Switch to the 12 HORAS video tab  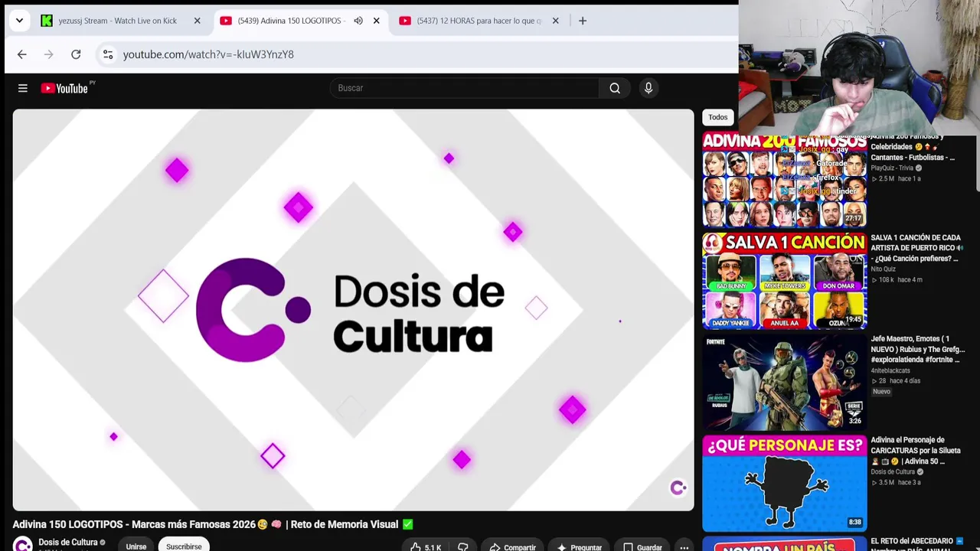tap(479, 21)
